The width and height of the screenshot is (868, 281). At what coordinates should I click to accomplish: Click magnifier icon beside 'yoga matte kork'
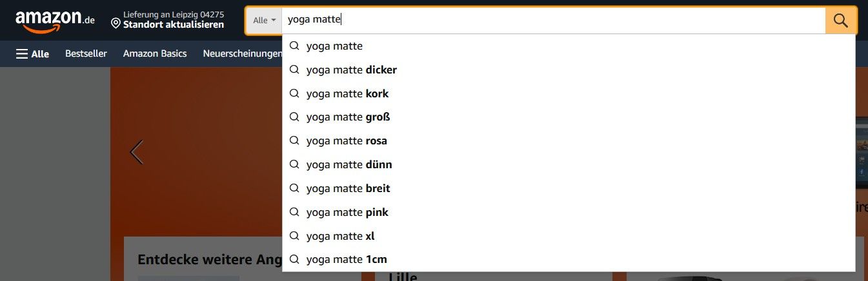294,93
